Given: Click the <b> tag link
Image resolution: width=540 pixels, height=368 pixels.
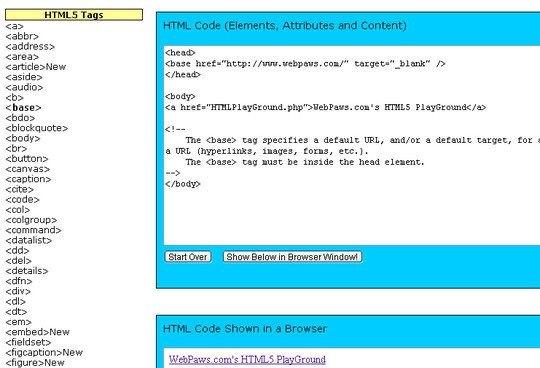Looking at the screenshot, I should (14, 97).
